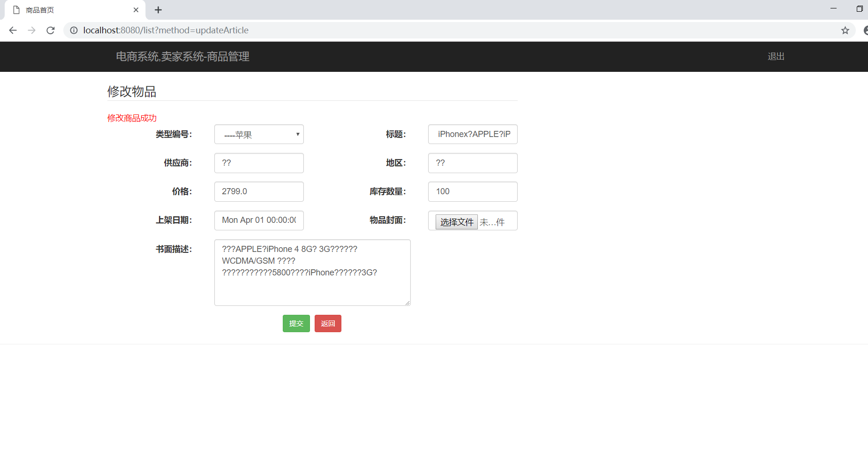
Task: Click the 修改物品 page heading
Action: [132, 91]
